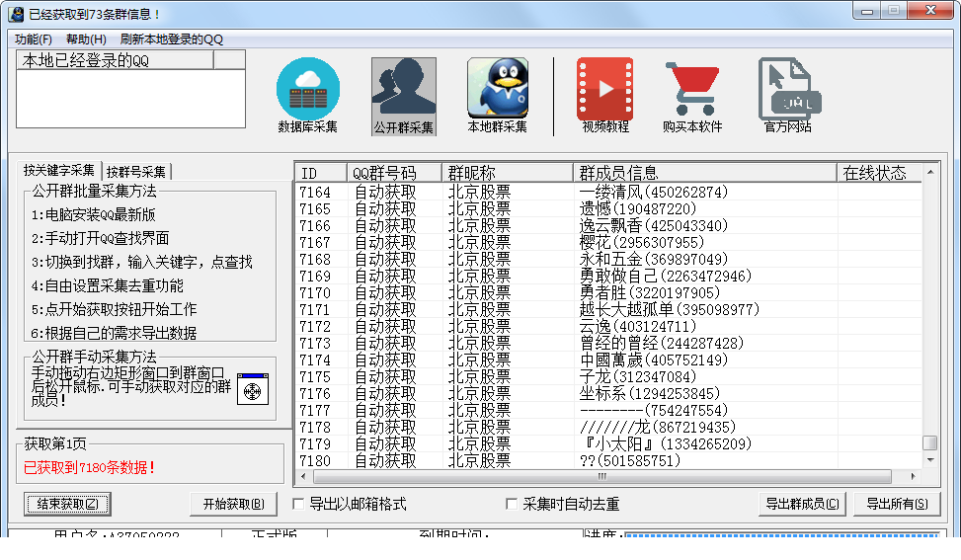Toggle 采集时自动去重 checkbox
This screenshot has height=560, width=961.
tap(512, 504)
